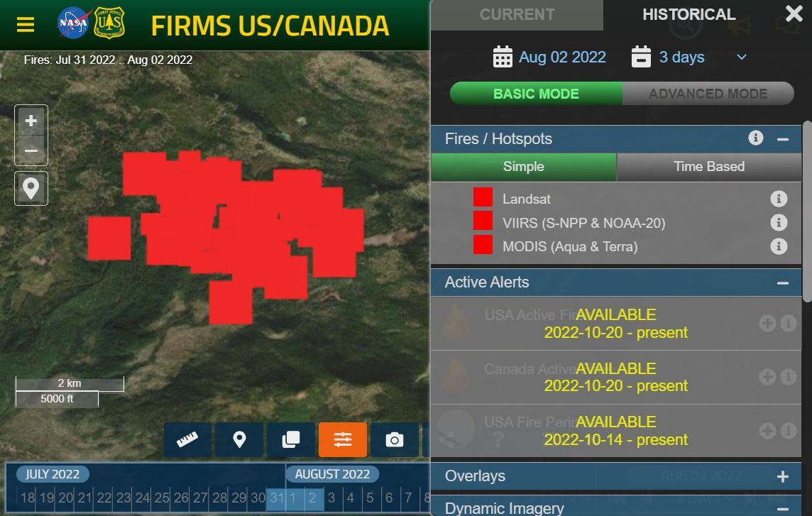The image size is (812, 516).
Task: Click the map zoom out minus button
Action: tap(31, 150)
